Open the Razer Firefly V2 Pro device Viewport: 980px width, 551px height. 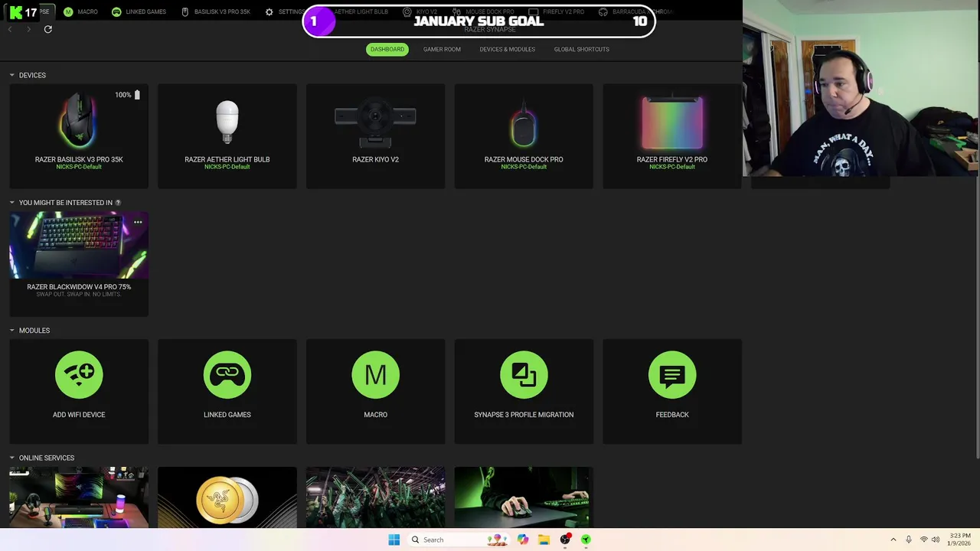[672, 135]
